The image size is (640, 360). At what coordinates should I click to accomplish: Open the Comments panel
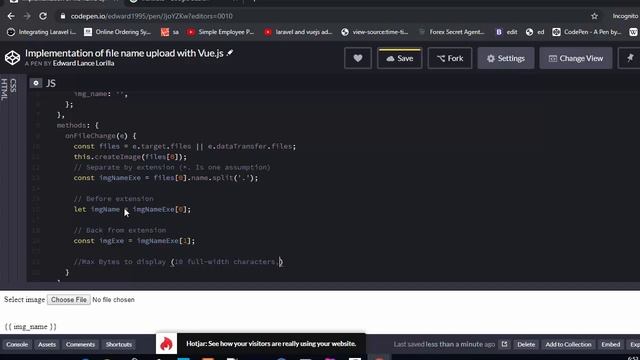point(80,344)
